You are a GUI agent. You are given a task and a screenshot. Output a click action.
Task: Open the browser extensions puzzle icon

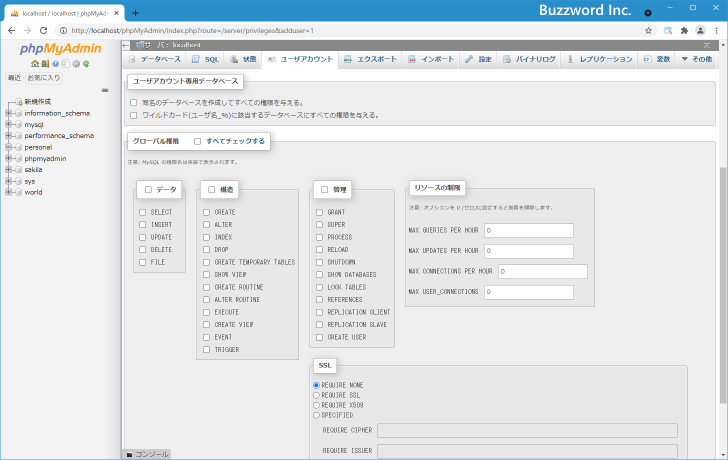(x=684, y=31)
